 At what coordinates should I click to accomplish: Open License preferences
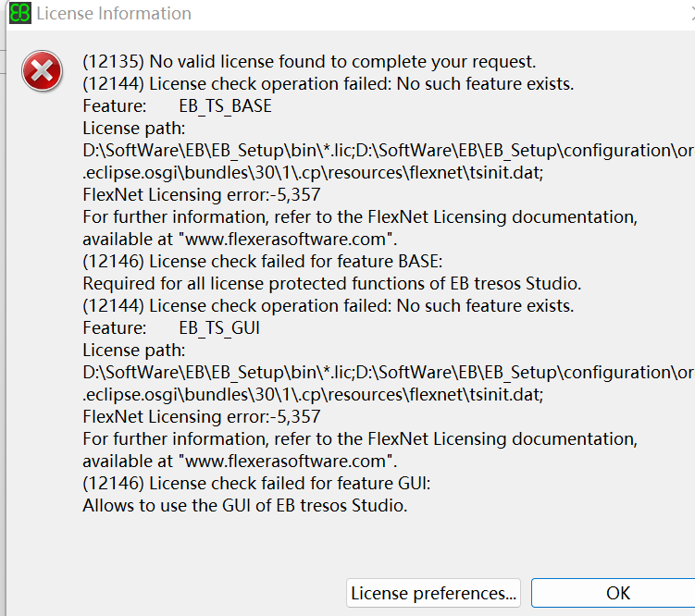433,593
